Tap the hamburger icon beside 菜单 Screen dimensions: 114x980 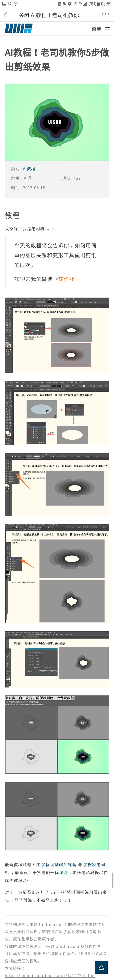(x=107, y=29)
